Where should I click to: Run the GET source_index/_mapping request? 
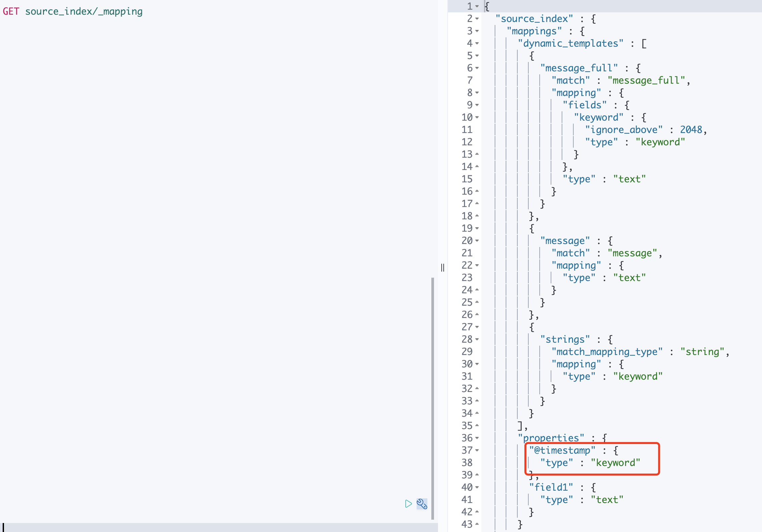point(408,504)
